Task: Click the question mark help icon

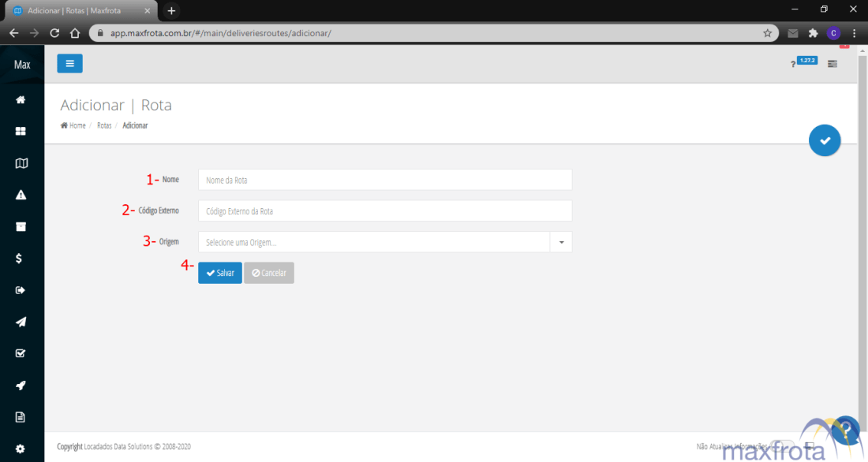Action: (793, 65)
